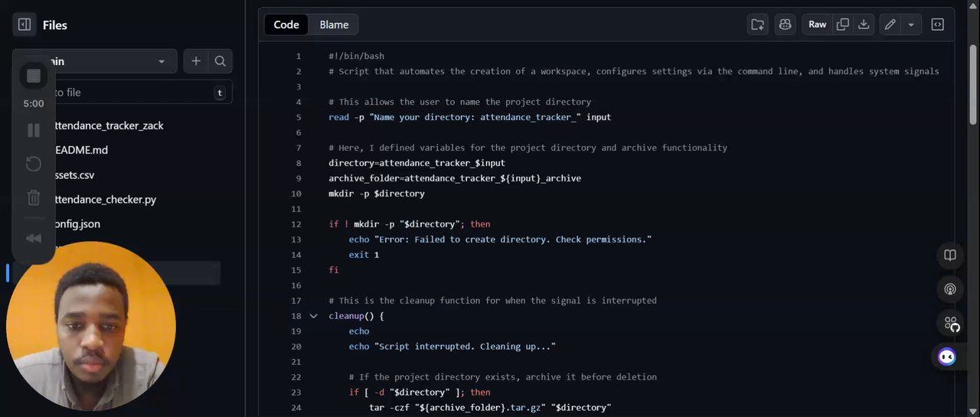Switch to the Blame tab
Image resolution: width=980 pixels, height=417 pixels.
(x=334, y=24)
